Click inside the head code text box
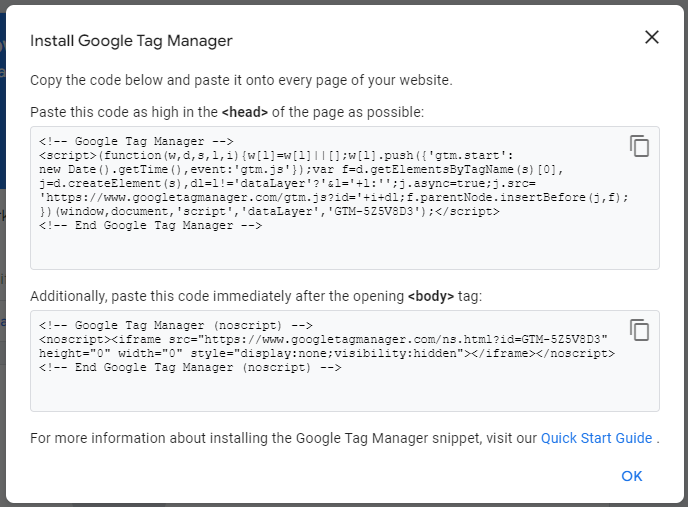The height and width of the screenshot is (507, 688). 344,198
